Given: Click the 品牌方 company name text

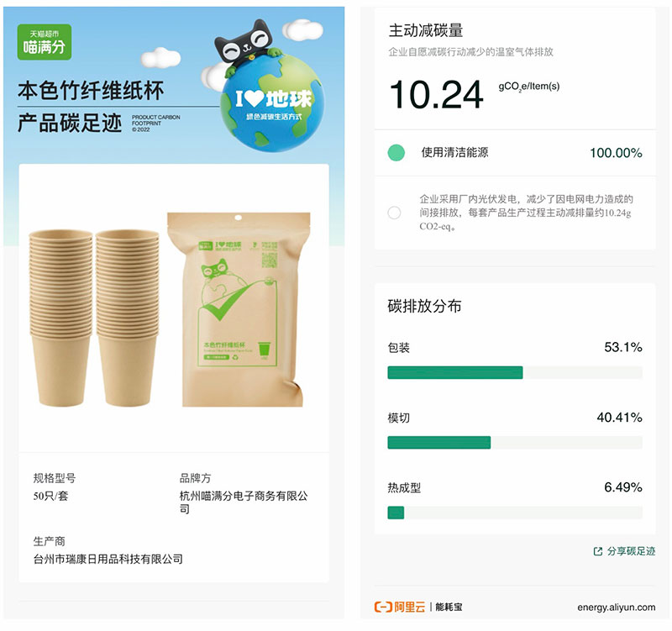Looking at the screenshot, I should (x=244, y=502).
